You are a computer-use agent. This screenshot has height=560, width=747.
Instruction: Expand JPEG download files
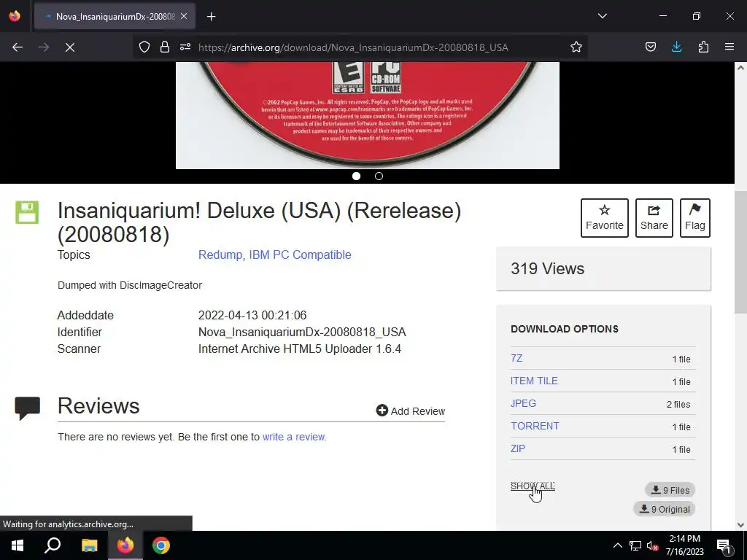(523, 403)
